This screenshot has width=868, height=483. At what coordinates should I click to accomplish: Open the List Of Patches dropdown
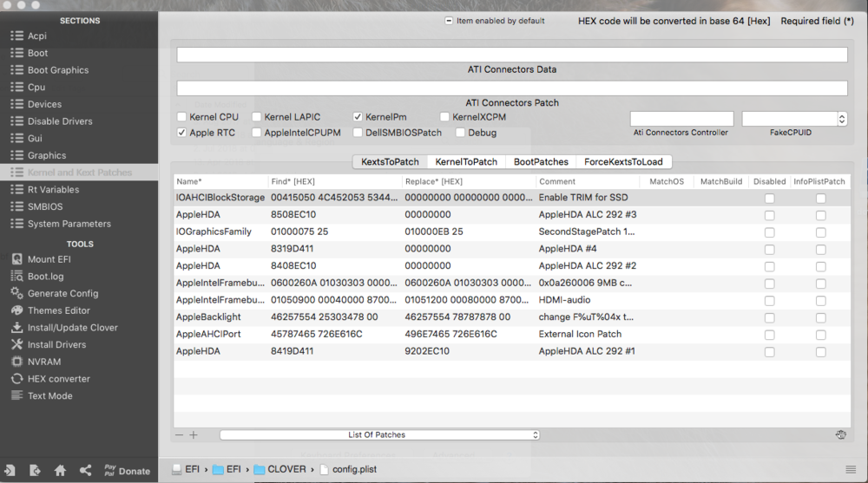pos(380,434)
